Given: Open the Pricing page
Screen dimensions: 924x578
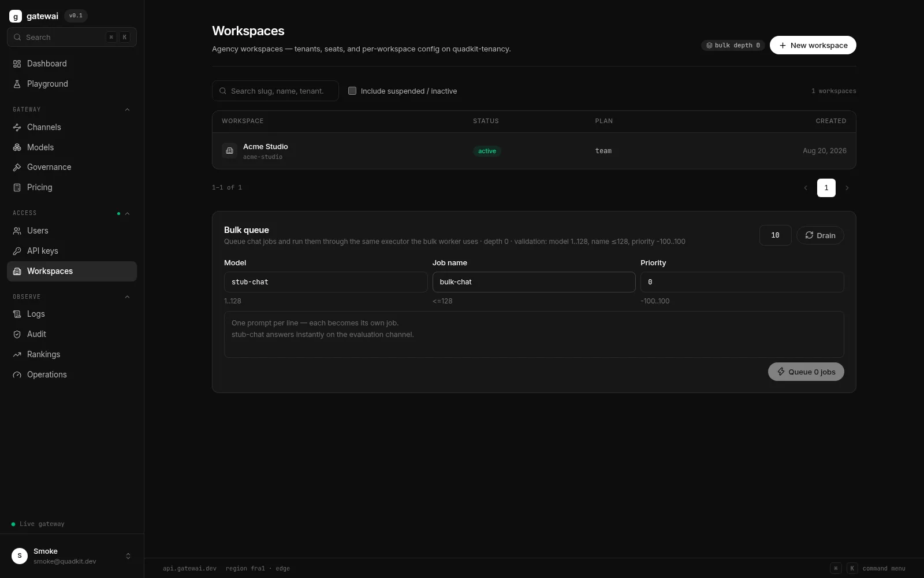Looking at the screenshot, I should (72, 187).
